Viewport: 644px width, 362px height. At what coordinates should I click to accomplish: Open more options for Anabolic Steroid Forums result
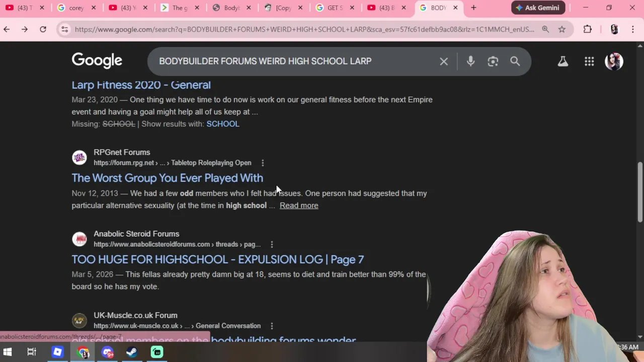[272, 244]
